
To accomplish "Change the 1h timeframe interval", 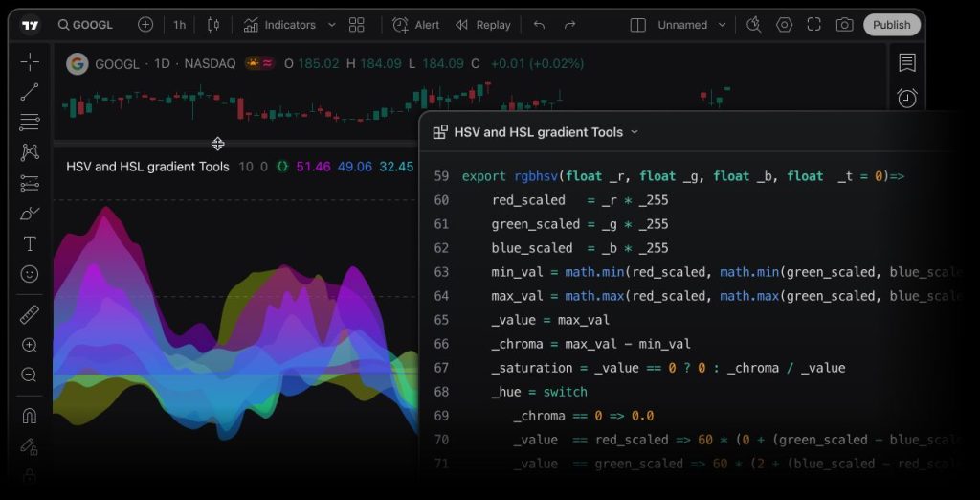I will (179, 25).
